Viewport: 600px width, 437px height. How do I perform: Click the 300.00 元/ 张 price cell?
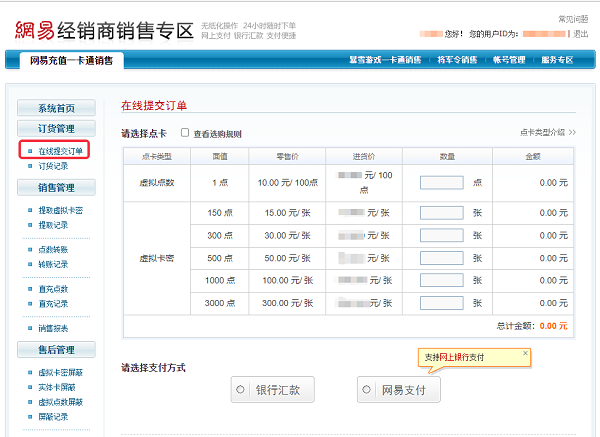(287, 303)
